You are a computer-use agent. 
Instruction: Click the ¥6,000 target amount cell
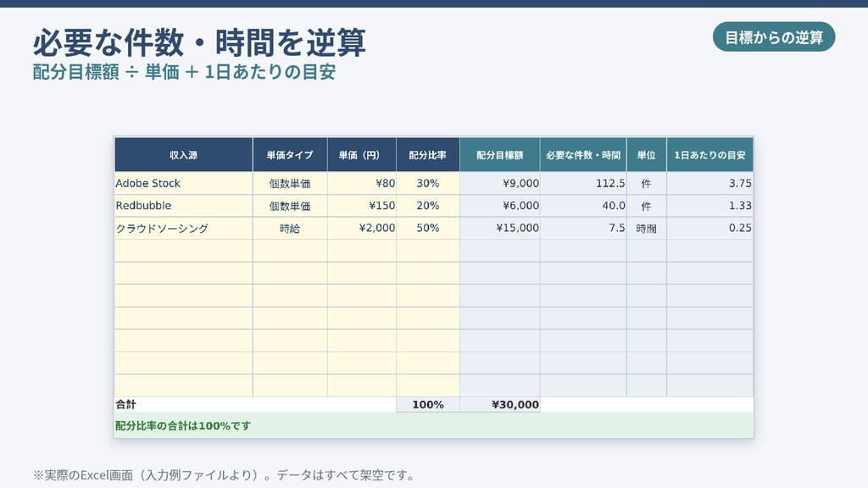tap(500, 206)
